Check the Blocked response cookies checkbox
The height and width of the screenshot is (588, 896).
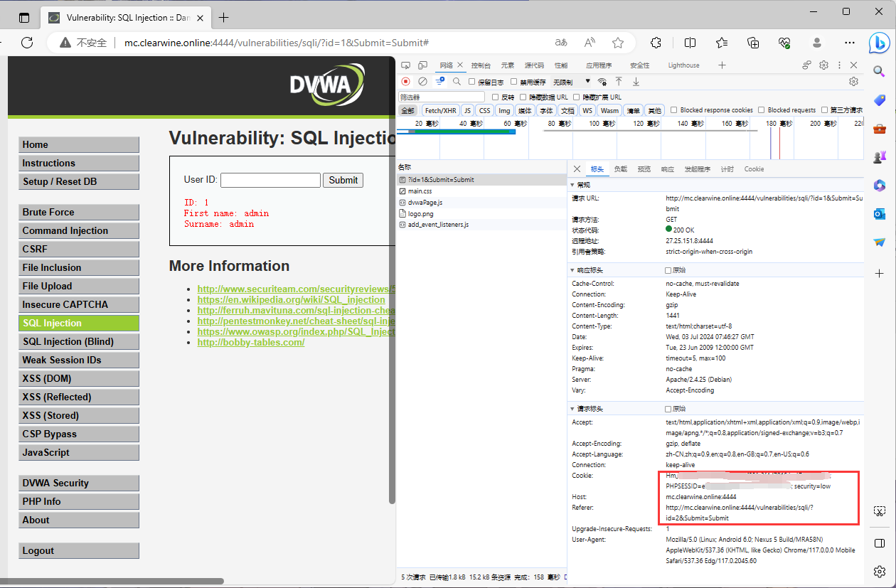tap(674, 110)
